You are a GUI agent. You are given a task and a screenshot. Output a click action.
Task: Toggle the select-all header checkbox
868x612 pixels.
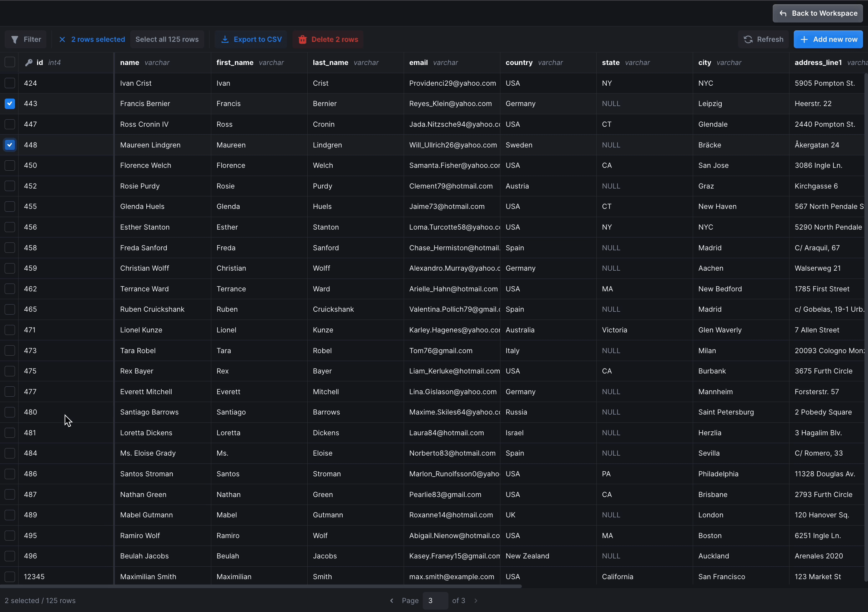[10, 62]
